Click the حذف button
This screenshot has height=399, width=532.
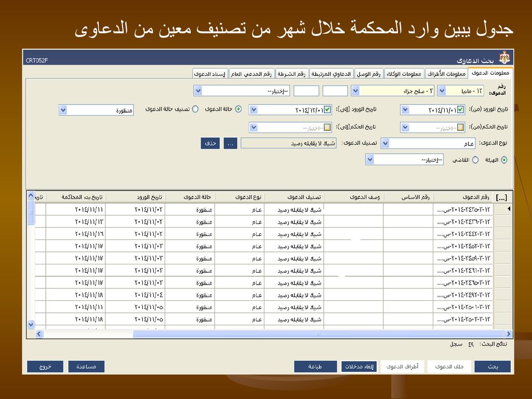tap(210, 143)
